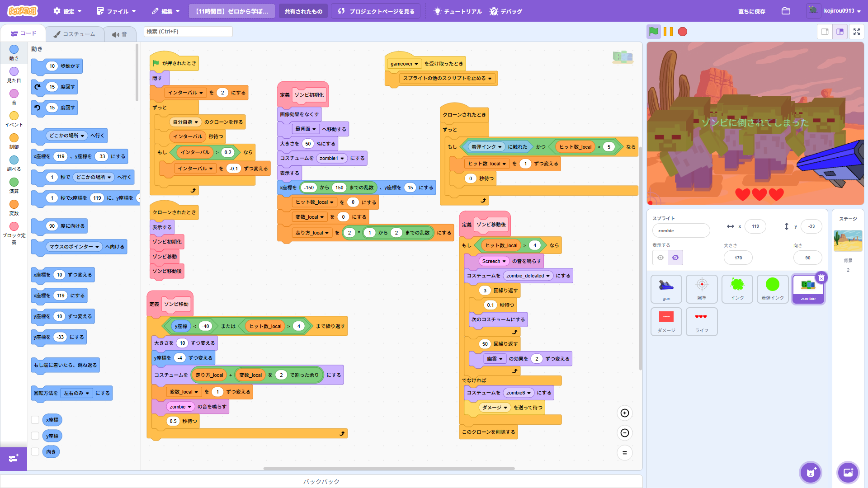The height and width of the screenshot is (488, 868).
Task: Open the folder icon in top bar
Action: pos(786,11)
